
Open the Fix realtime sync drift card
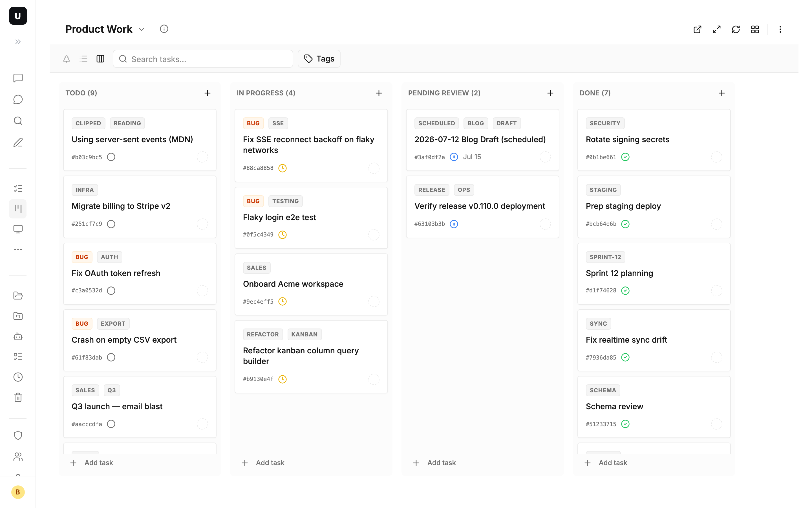pos(654,340)
